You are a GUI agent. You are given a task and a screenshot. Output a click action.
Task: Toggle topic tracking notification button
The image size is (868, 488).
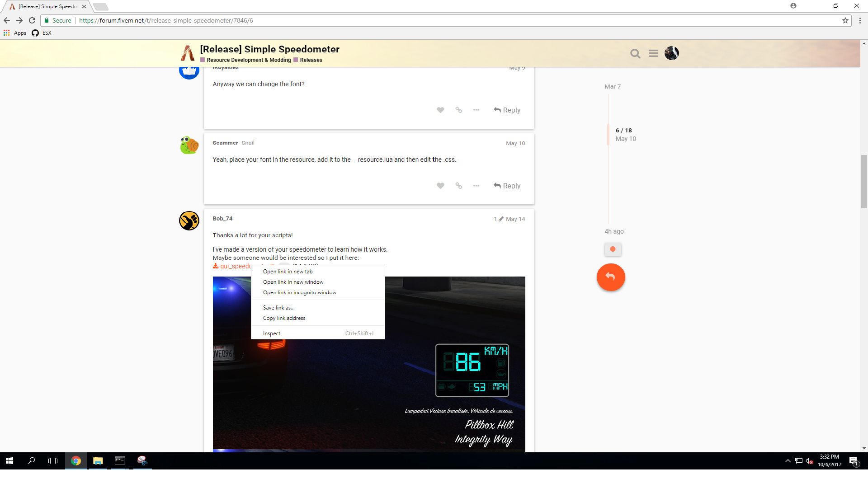coord(613,249)
